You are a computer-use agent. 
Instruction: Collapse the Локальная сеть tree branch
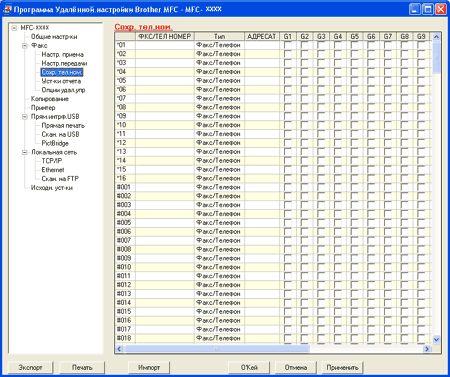[25, 152]
